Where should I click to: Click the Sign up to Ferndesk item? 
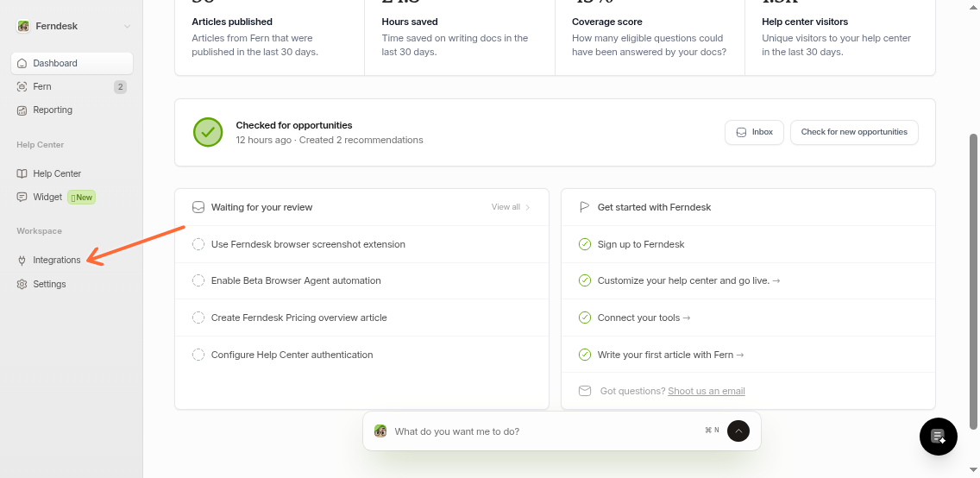tap(641, 244)
